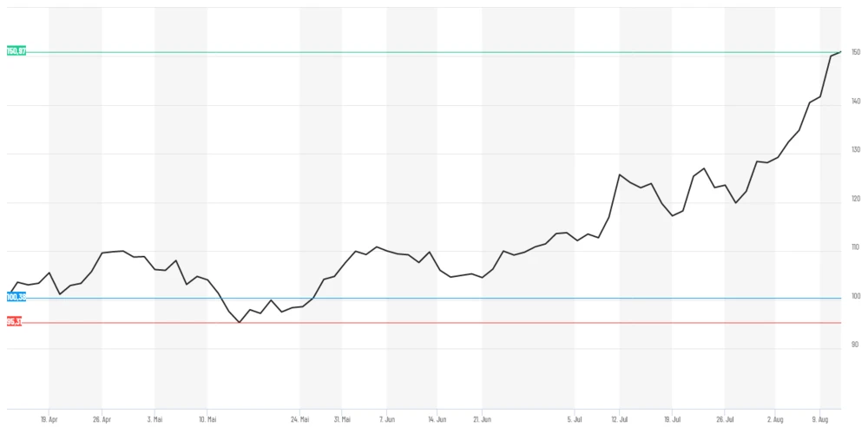
Task: Select the "10. Mai" date label
Action: (x=207, y=418)
